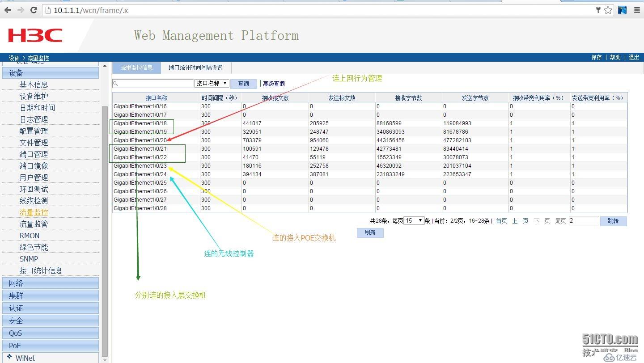
Task: Expand the 集群 menu section
Action: click(51, 295)
